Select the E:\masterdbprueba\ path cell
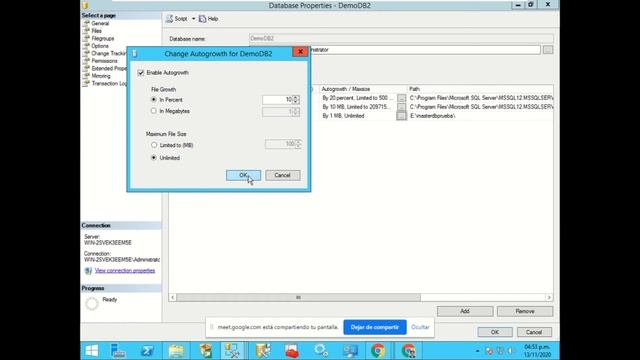Screen dimensions: 640x360 pos(480,116)
